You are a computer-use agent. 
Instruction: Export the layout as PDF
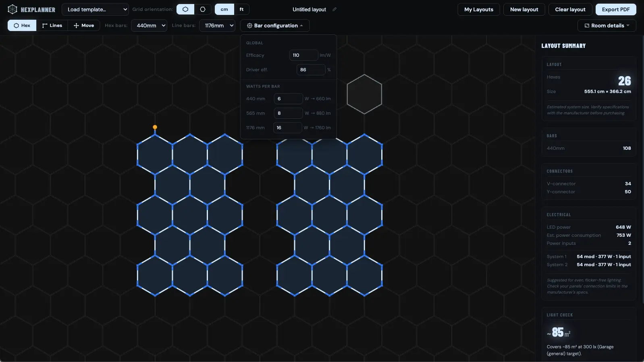point(615,9)
